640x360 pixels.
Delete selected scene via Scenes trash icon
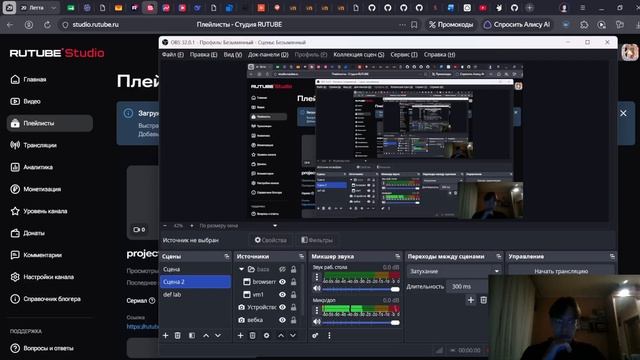coord(178,336)
